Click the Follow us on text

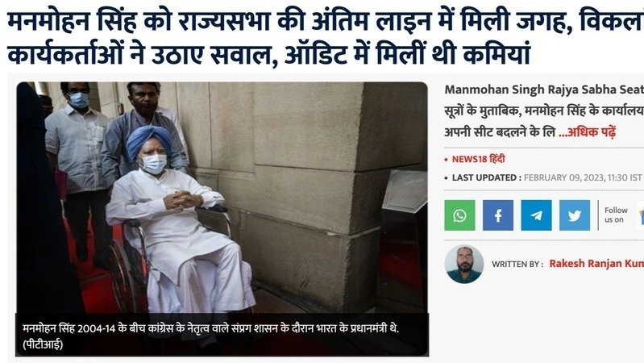[616, 215]
